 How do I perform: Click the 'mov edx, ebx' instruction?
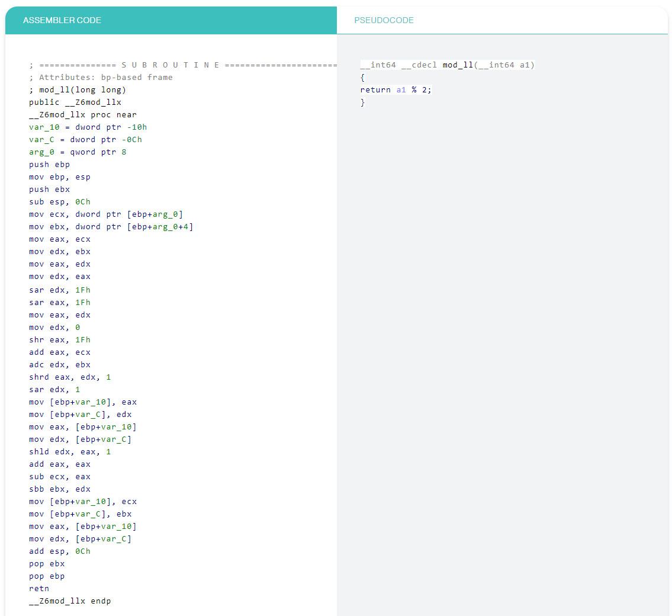(x=60, y=252)
